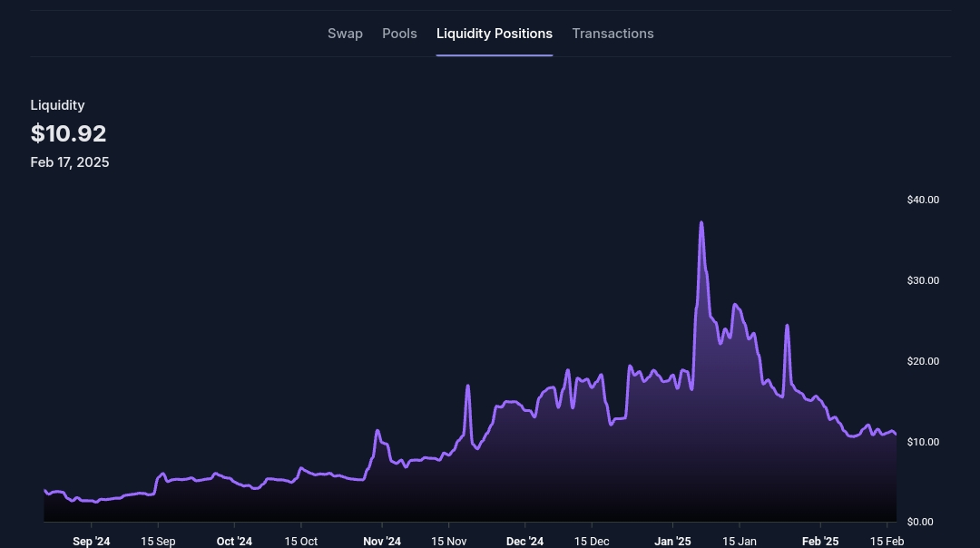
Task: Go to the Transactions tab
Action: 612,34
